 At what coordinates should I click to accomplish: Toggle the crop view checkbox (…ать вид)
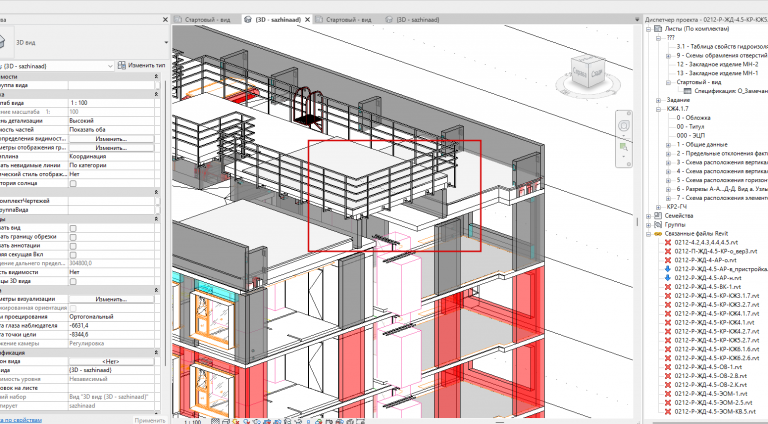(73, 228)
